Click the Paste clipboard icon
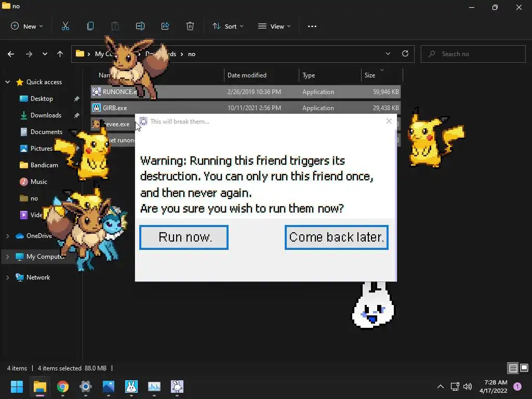The image size is (532, 399). point(115,26)
